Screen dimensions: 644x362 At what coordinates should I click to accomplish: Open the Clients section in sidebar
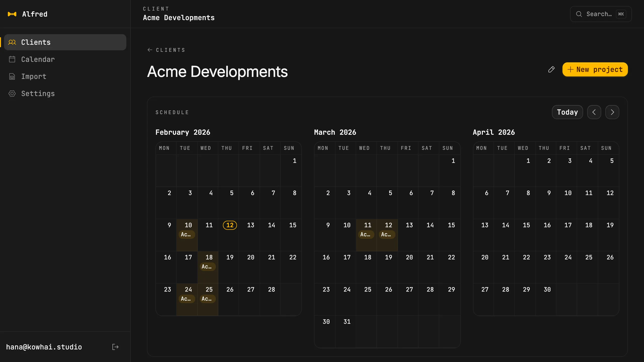click(x=65, y=42)
